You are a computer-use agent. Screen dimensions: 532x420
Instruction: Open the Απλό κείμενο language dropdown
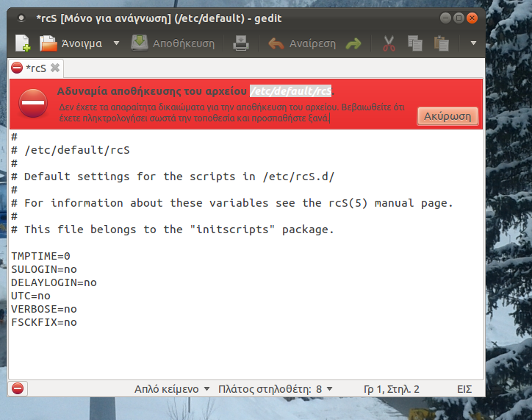[172, 389]
